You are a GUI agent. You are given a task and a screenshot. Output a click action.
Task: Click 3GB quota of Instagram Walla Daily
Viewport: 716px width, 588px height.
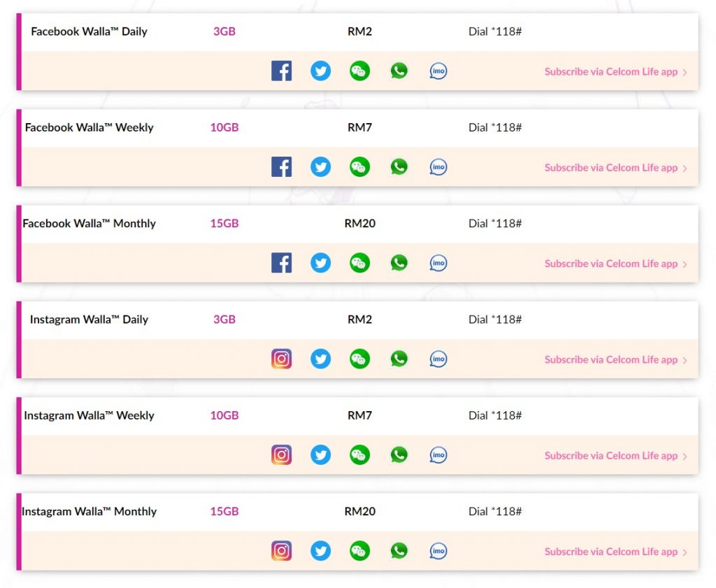coord(224,319)
